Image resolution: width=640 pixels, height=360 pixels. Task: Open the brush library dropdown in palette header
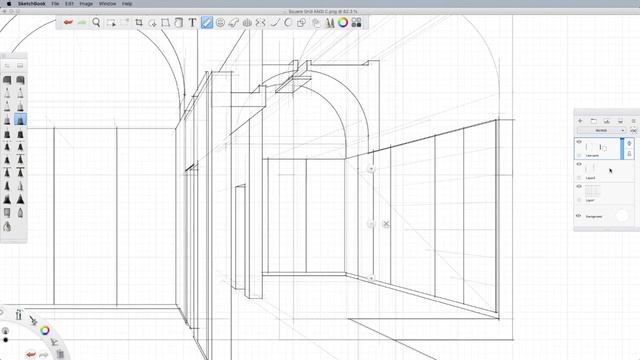(x=20, y=66)
